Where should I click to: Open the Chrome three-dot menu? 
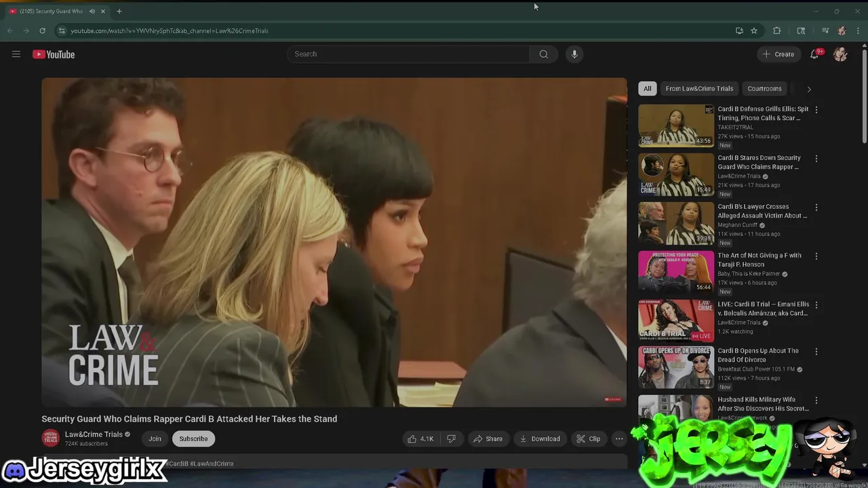coord(859,30)
